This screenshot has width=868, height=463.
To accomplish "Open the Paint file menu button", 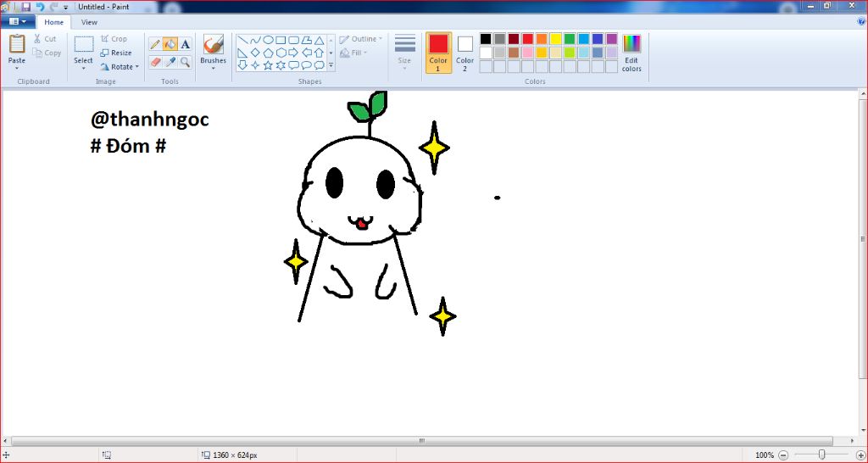I will coord(19,21).
